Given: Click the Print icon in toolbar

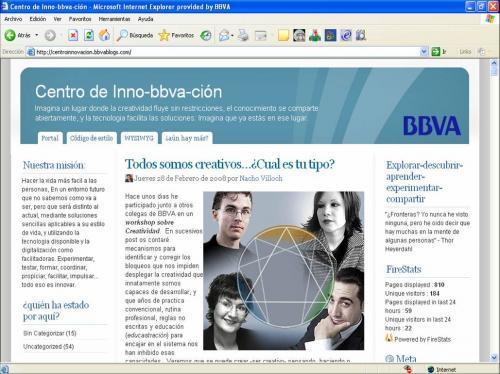Looking at the screenshot, I should point(244,35).
